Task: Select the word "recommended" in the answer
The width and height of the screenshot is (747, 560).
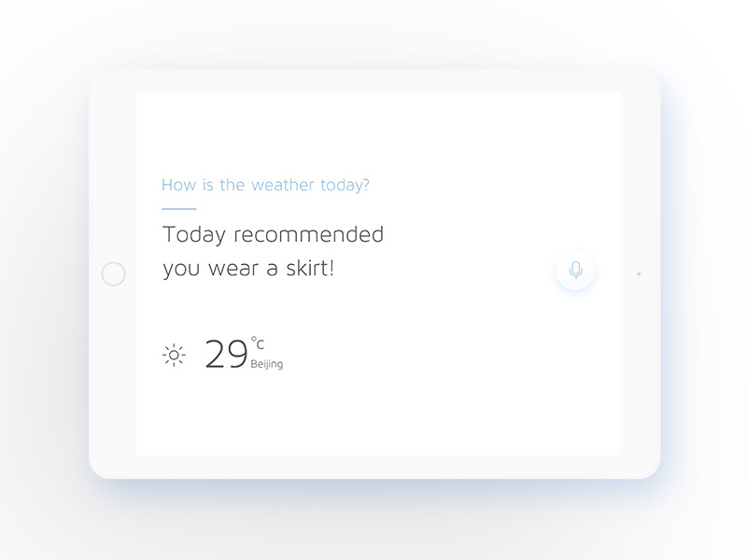Action: 309,234
